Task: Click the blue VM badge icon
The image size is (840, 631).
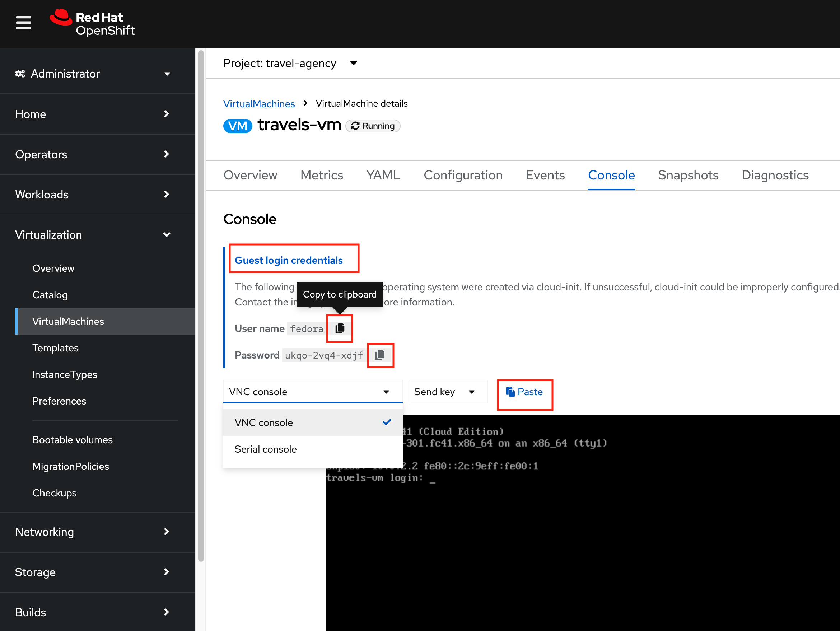Action: (238, 126)
